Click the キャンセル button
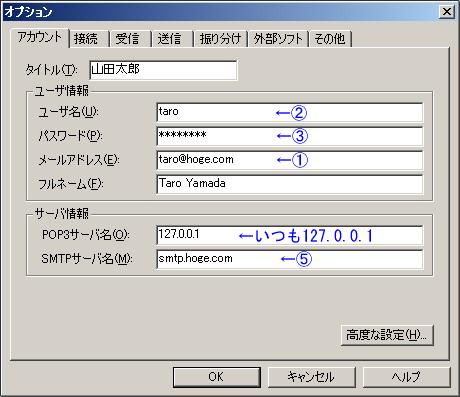 (311, 377)
